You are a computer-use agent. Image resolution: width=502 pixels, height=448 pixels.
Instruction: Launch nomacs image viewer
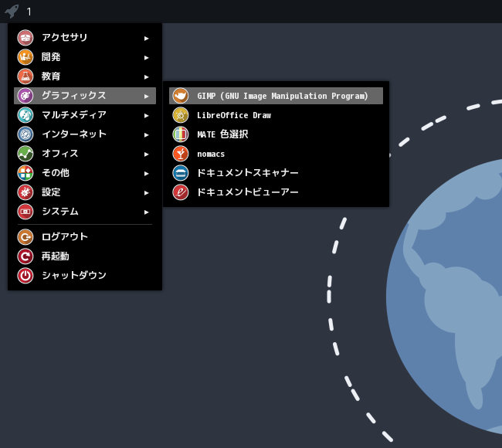[276, 154]
